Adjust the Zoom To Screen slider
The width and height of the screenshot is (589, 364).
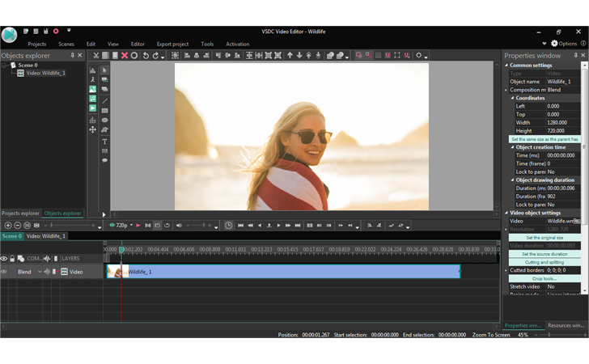[549, 335]
